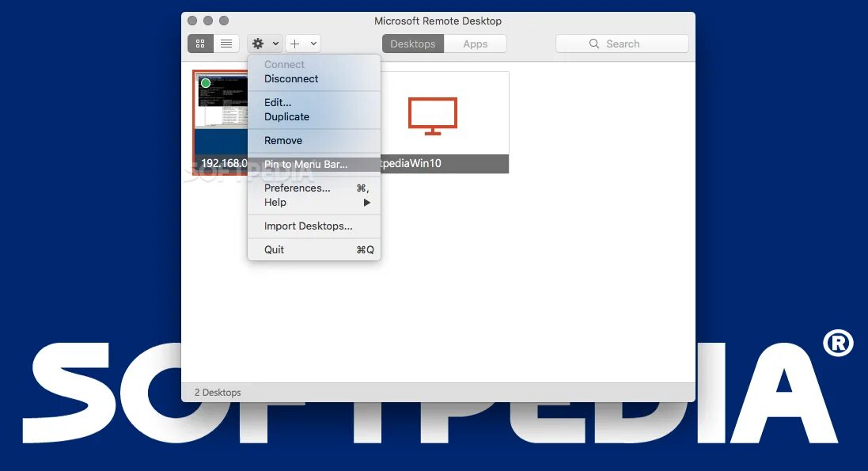Click the green connected status dot
Screen dimensions: 868x471
click(x=206, y=83)
